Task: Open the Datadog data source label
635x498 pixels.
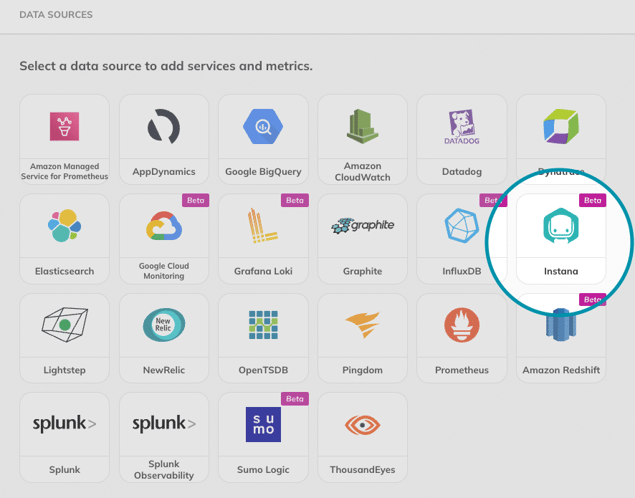Action: coord(462,172)
